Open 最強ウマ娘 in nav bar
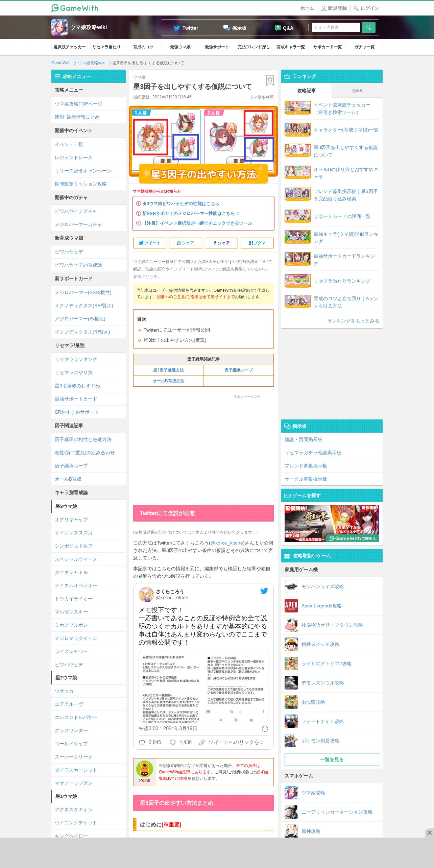The width and height of the screenshot is (434, 868). 180,47
